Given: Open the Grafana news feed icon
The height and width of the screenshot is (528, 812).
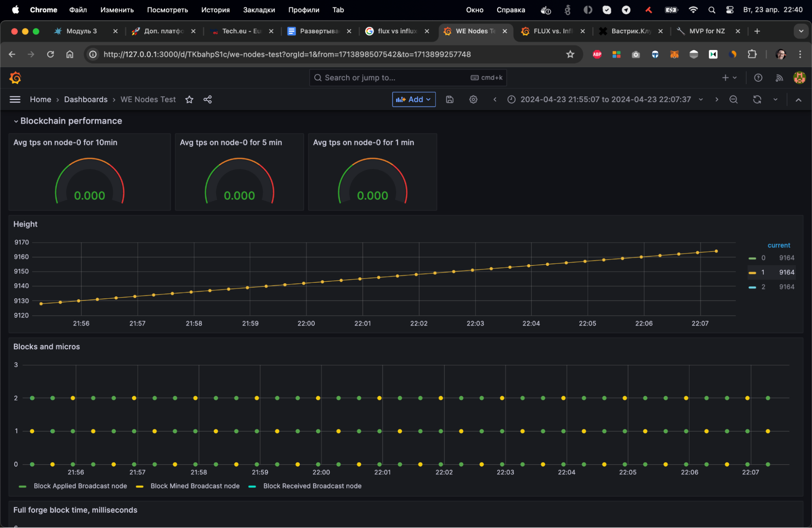Looking at the screenshot, I should coord(779,78).
